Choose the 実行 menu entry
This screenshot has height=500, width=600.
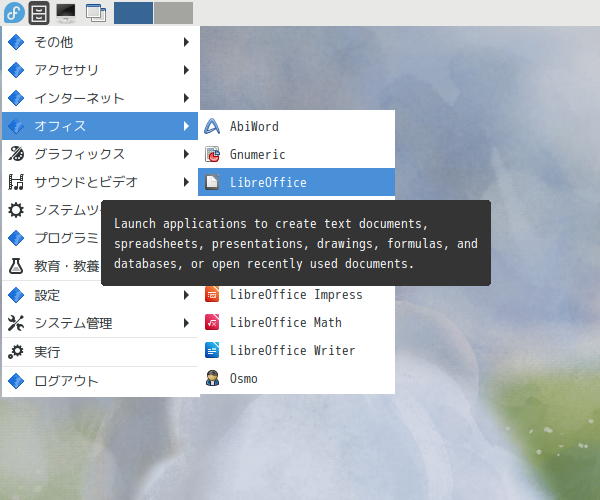100,352
